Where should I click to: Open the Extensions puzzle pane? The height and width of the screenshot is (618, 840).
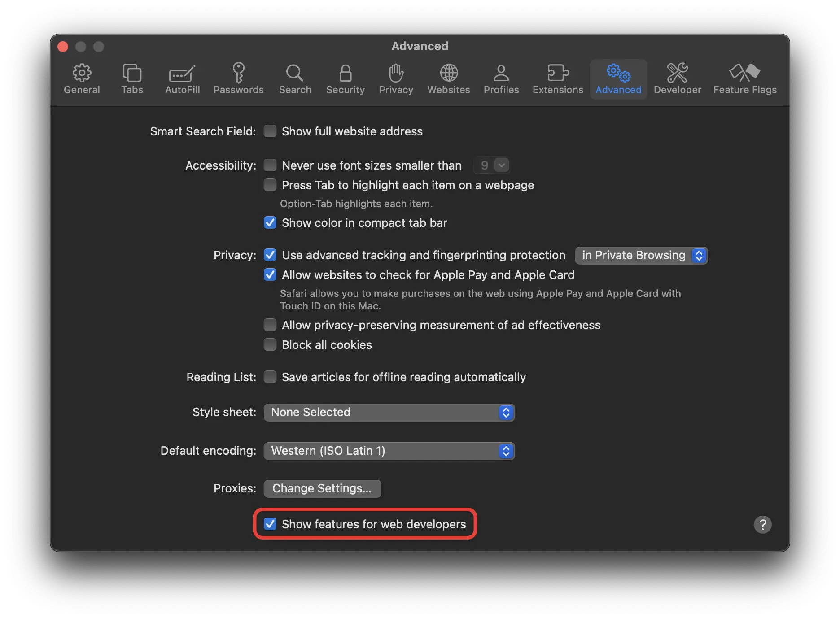click(x=557, y=79)
